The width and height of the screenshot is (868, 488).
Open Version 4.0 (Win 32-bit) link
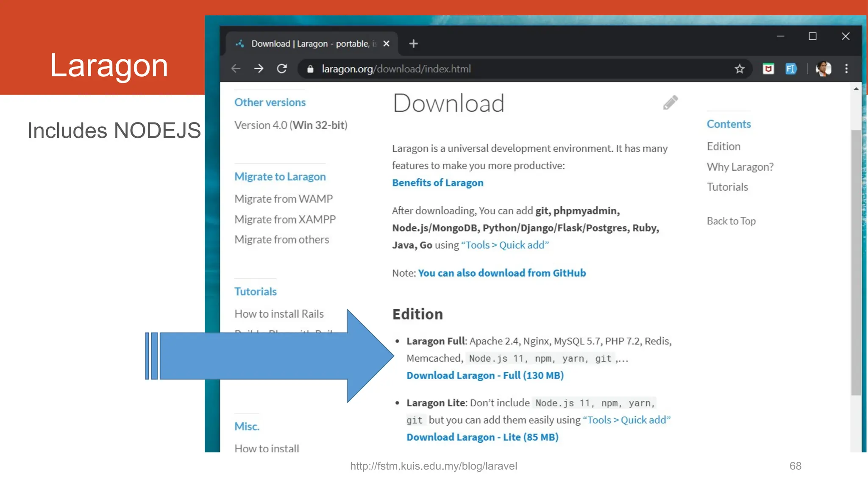(291, 125)
